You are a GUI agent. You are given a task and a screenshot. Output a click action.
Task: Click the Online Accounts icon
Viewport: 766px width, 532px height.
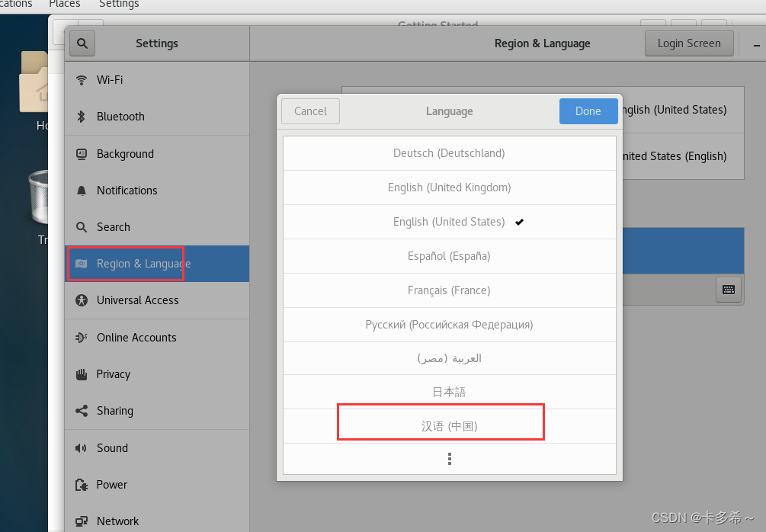pos(82,338)
